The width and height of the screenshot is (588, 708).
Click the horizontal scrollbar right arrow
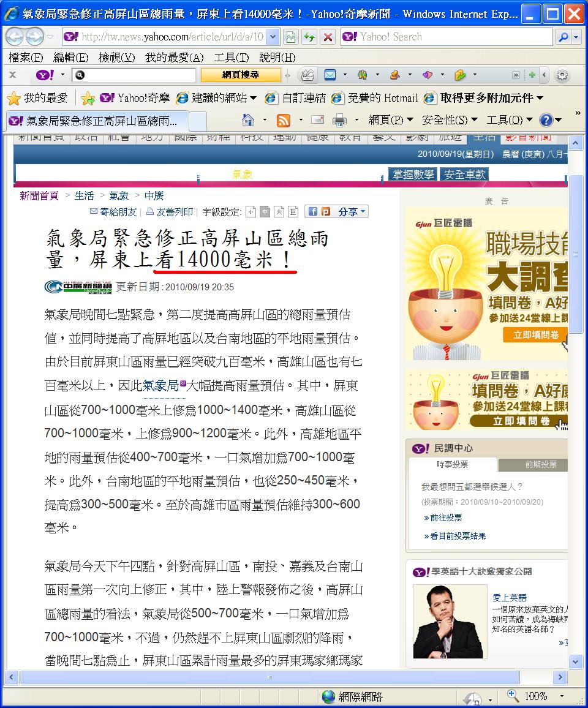click(x=560, y=677)
